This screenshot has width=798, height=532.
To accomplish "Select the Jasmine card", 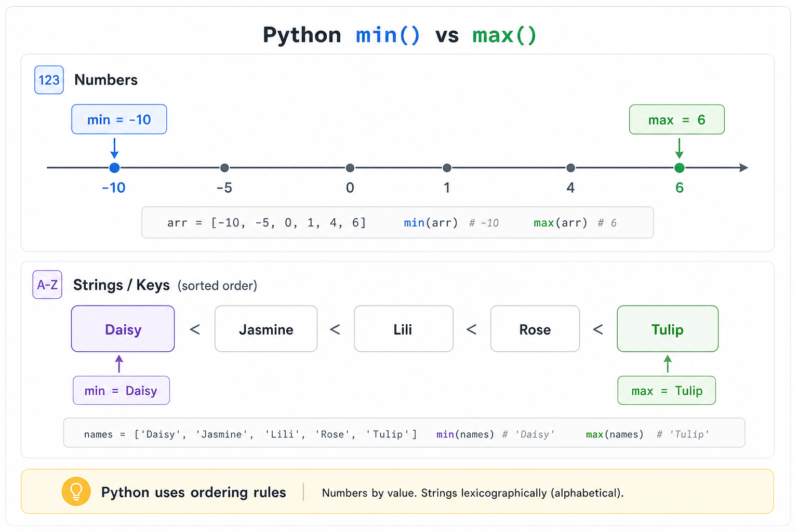I will pyautogui.click(x=266, y=329).
